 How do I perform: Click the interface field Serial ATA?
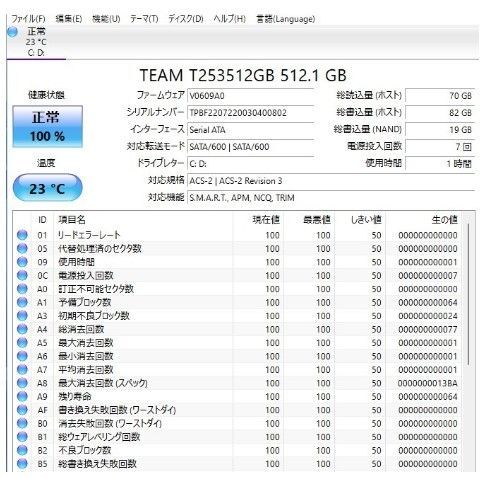pyautogui.click(x=251, y=130)
